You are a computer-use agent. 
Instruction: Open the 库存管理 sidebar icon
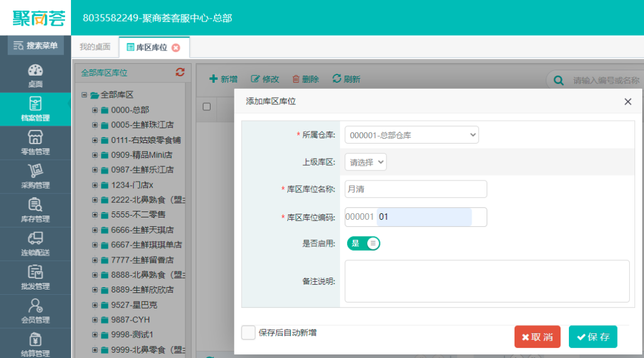point(35,210)
